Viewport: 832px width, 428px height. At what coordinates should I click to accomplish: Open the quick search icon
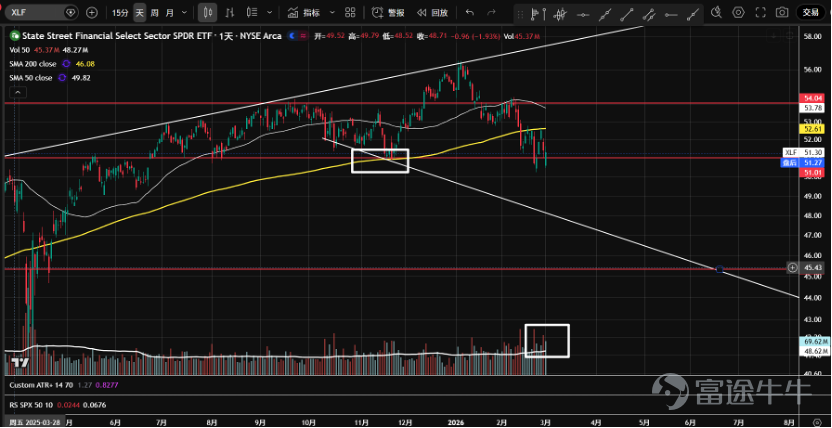(x=716, y=12)
